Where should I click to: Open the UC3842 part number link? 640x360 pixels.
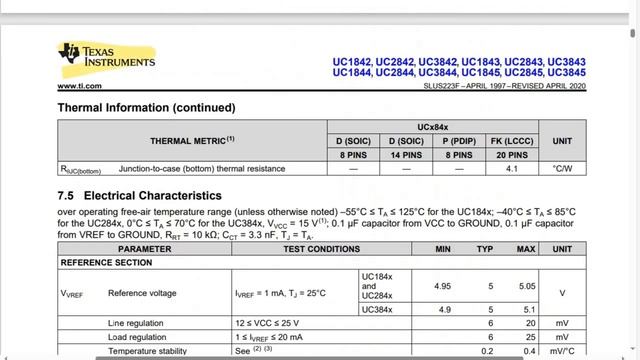click(x=438, y=62)
